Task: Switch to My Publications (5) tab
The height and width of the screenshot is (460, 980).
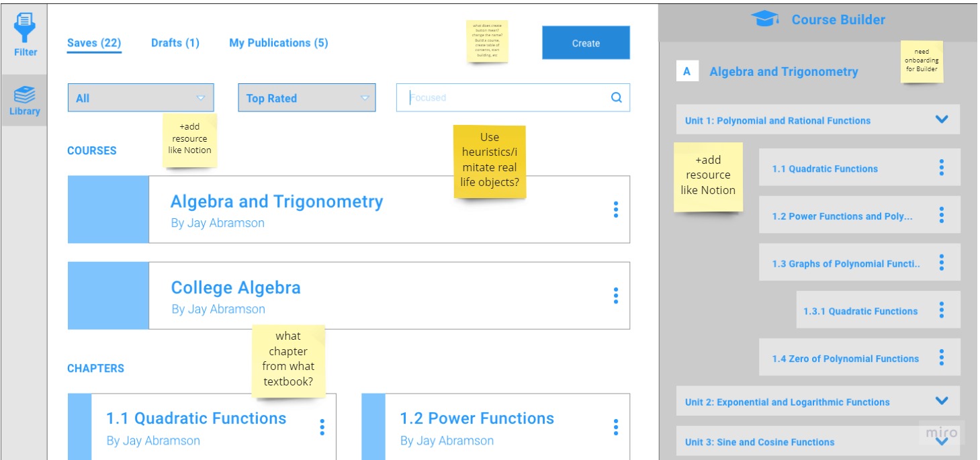Action: point(279,43)
